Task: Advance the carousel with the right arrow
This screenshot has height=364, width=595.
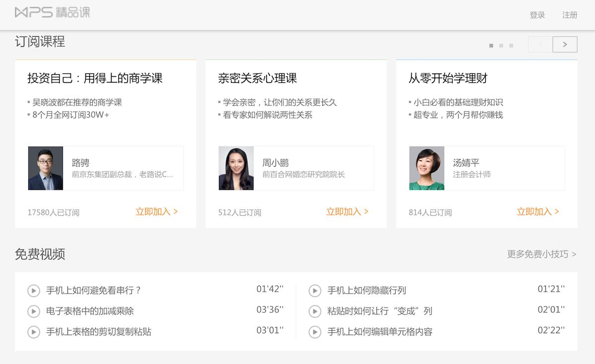Action: (565, 44)
